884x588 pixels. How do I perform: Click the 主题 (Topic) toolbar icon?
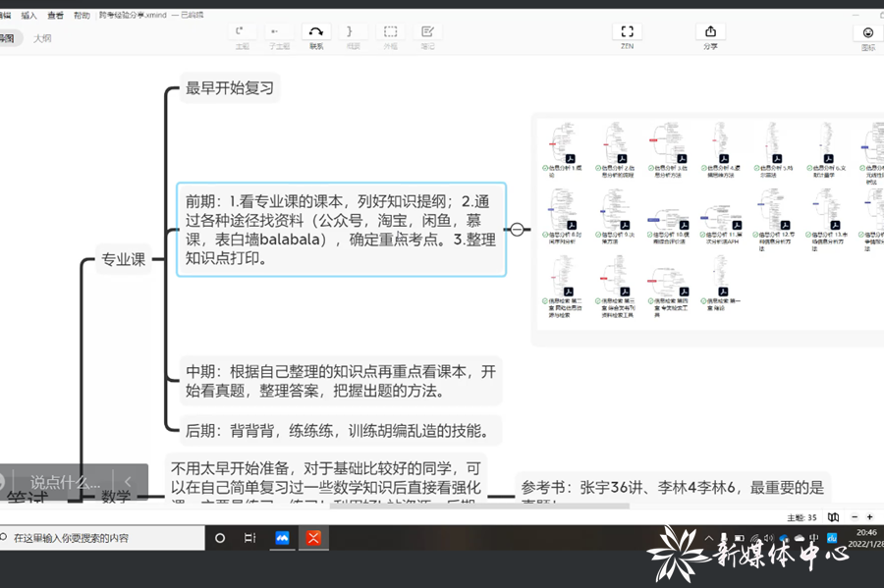pyautogui.click(x=242, y=34)
